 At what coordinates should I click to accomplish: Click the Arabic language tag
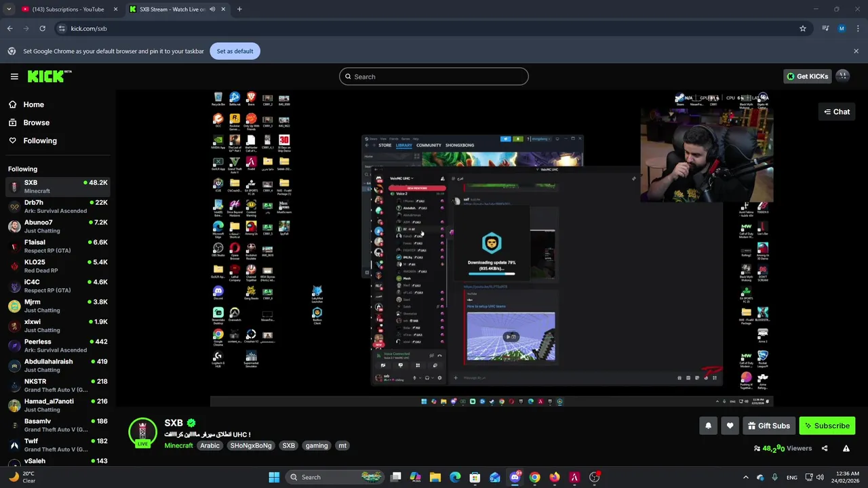[x=210, y=445]
